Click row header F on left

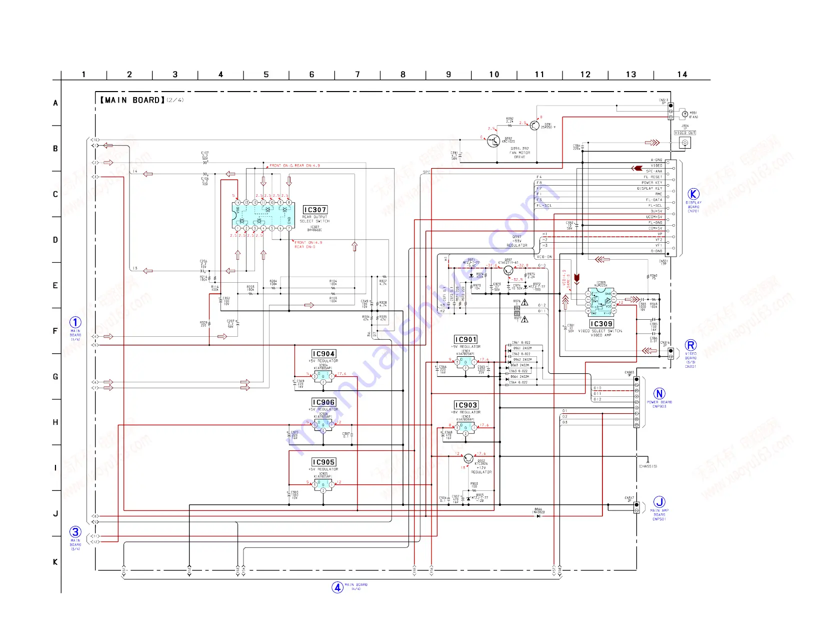click(x=55, y=331)
